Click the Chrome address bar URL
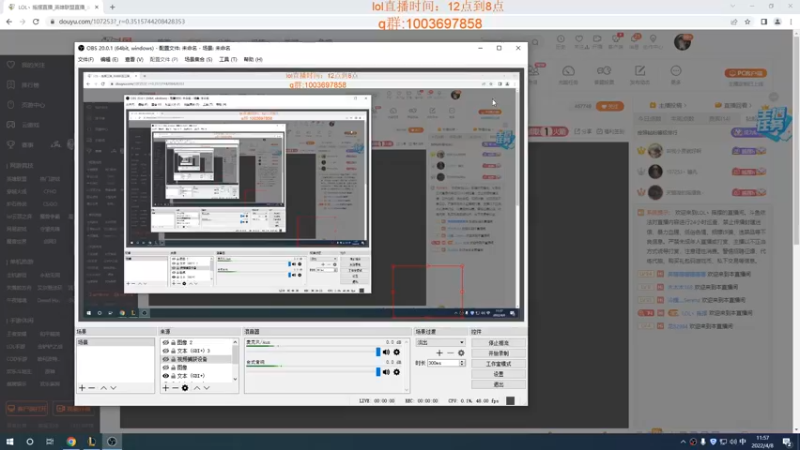Viewport: 800px width, 450px height. (122, 22)
